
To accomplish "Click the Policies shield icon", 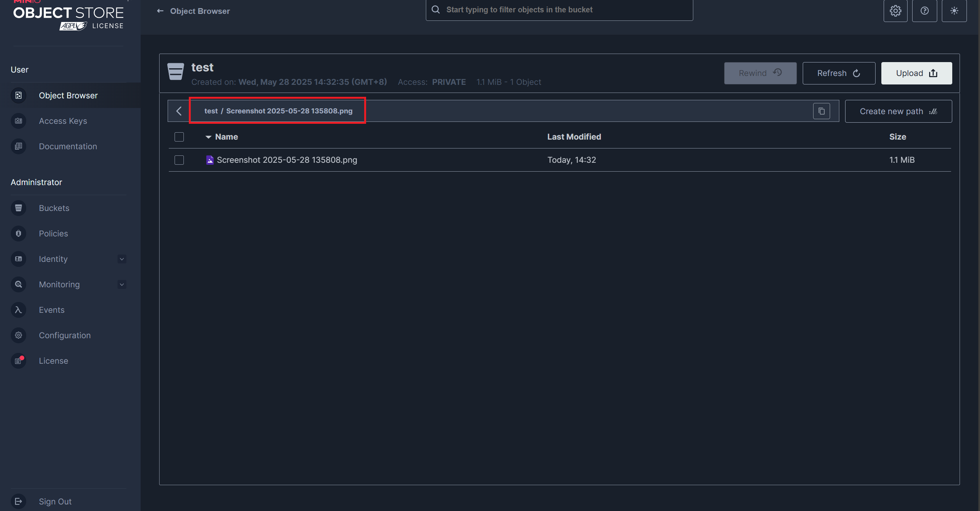I will click(18, 233).
